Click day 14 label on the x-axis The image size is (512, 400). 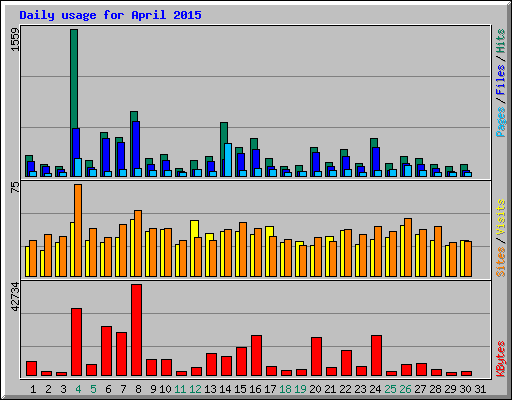point(225,389)
